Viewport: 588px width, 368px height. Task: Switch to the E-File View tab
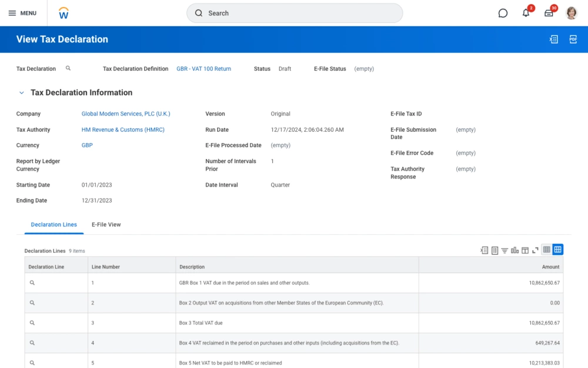(106, 224)
